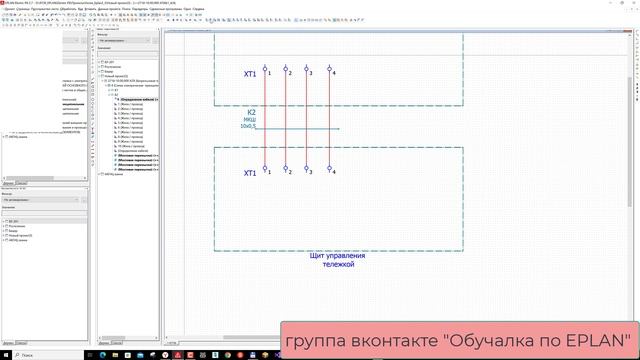
Task: Switch middle navigator to the Дерево tab
Action: click(104, 343)
